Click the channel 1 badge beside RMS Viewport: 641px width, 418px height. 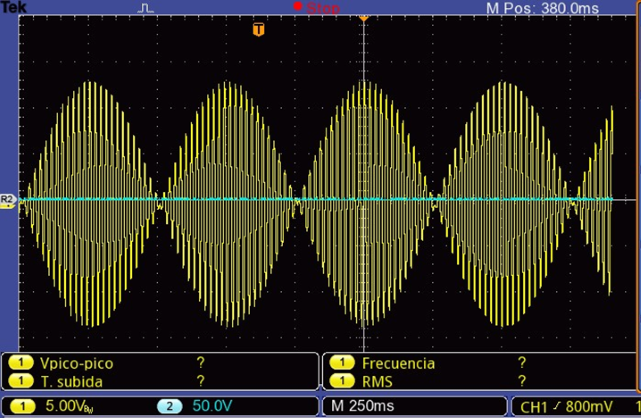(342, 381)
